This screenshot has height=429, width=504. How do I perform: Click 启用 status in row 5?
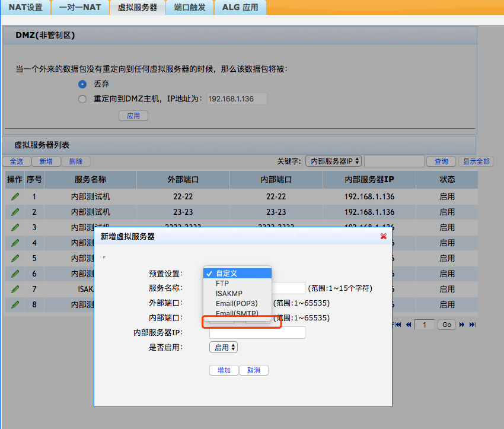point(447,258)
